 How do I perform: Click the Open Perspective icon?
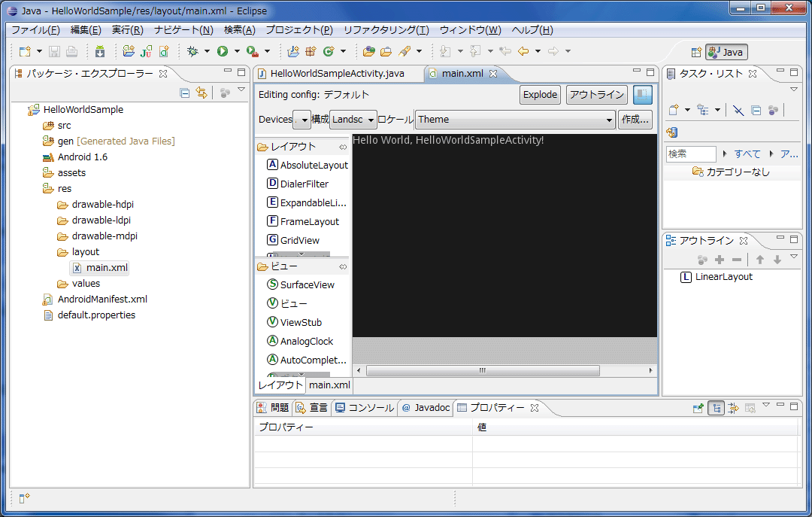[696, 53]
